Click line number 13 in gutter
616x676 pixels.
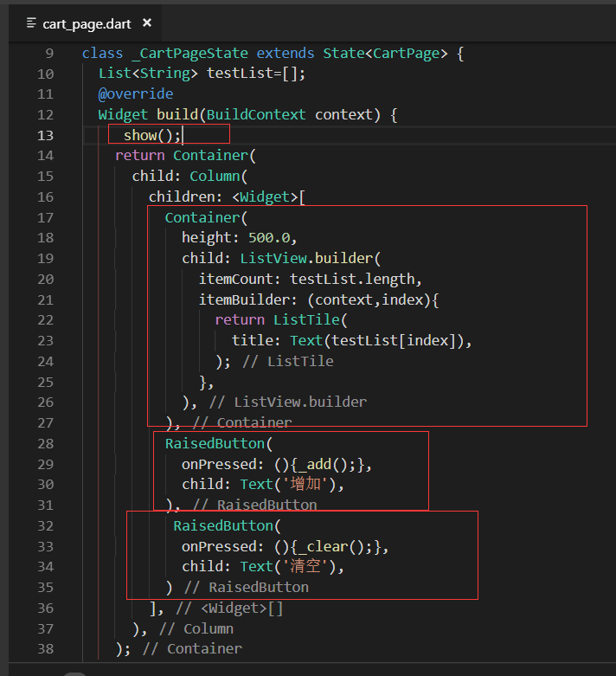pyautogui.click(x=45, y=135)
